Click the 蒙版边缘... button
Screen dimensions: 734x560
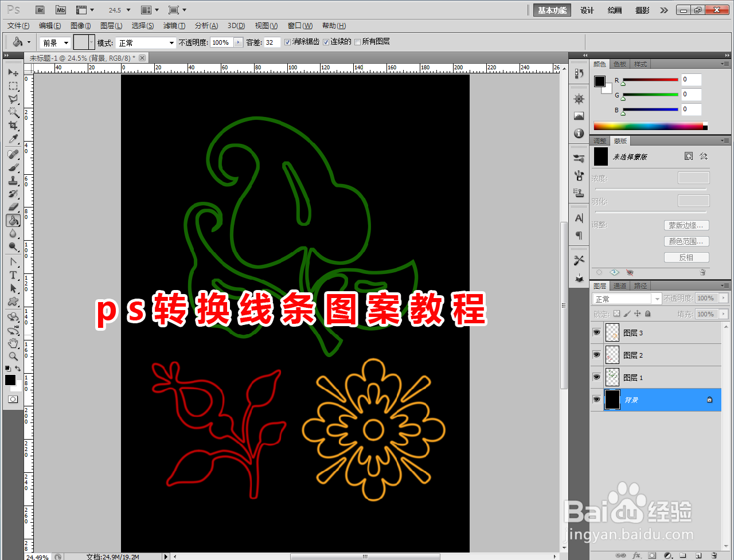[686, 225]
